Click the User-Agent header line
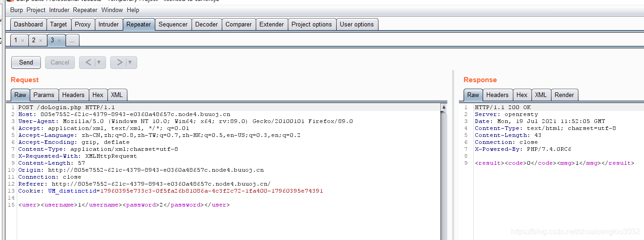 coord(186,121)
